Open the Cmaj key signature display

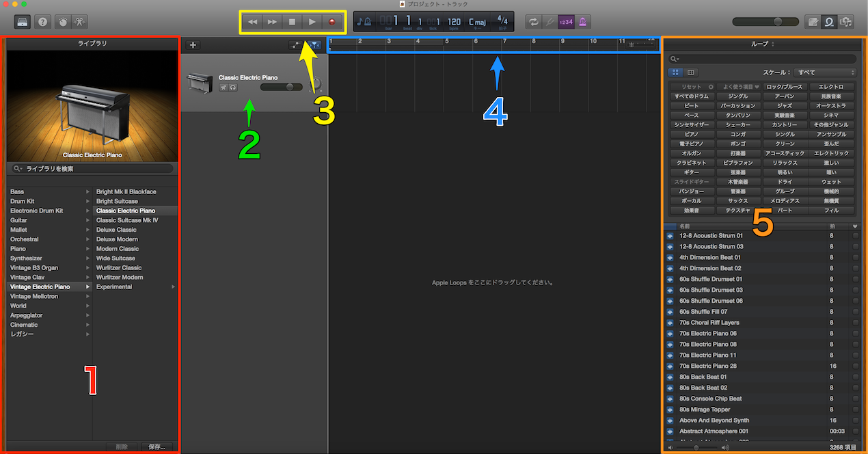point(477,22)
